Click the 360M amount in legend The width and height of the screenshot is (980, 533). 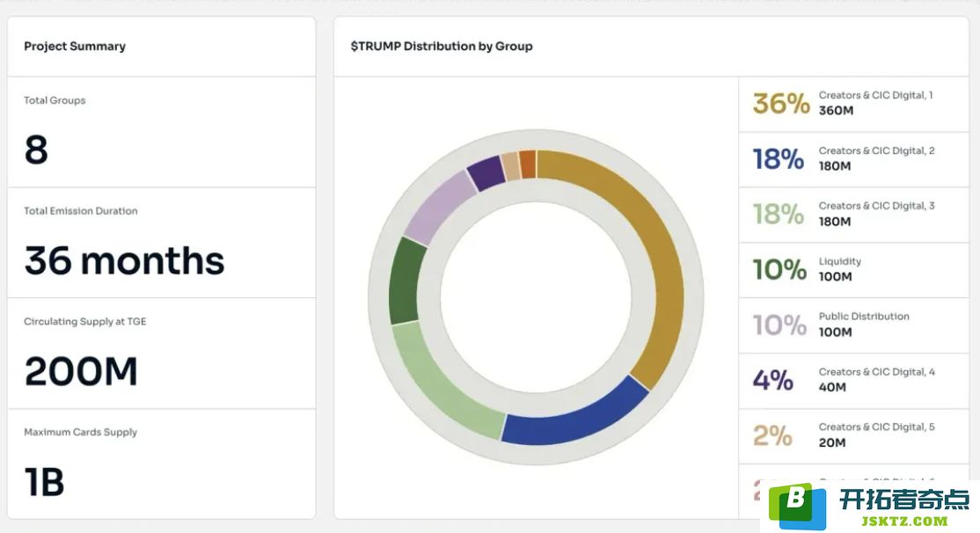pos(836,111)
